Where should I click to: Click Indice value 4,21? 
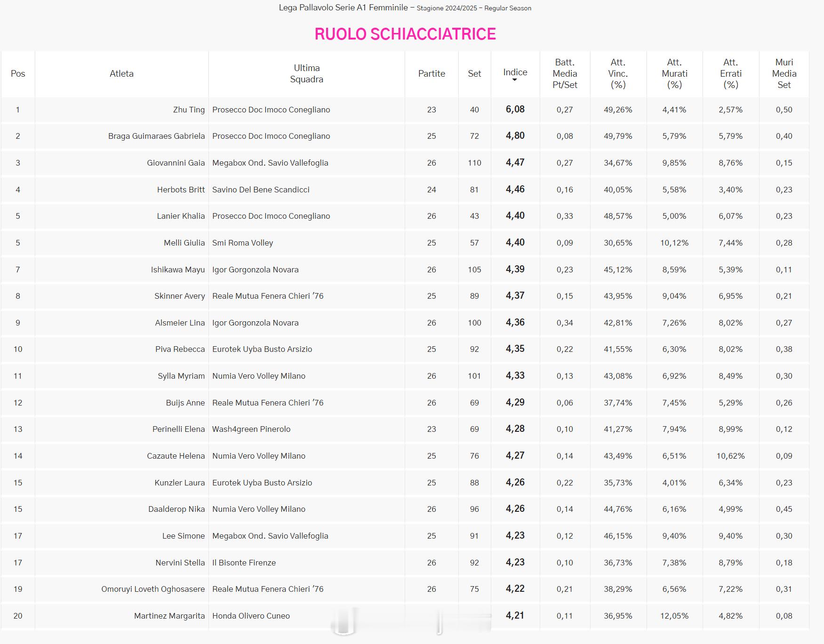click(x=515, y=615)
